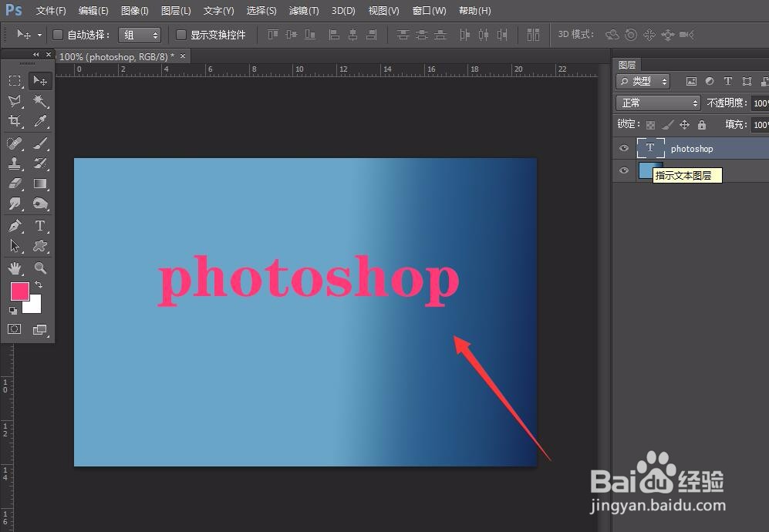Toggle lock all for the layer
This screenshot has height=532, width=769.
tap(702, 125)
